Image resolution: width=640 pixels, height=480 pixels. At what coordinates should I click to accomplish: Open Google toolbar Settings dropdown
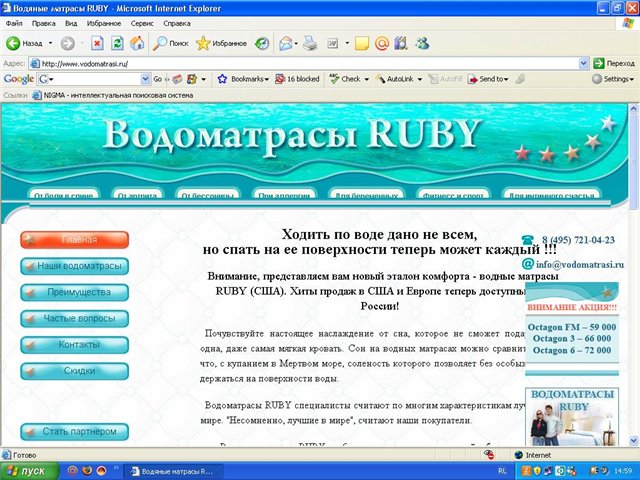(x=612, y=79)
